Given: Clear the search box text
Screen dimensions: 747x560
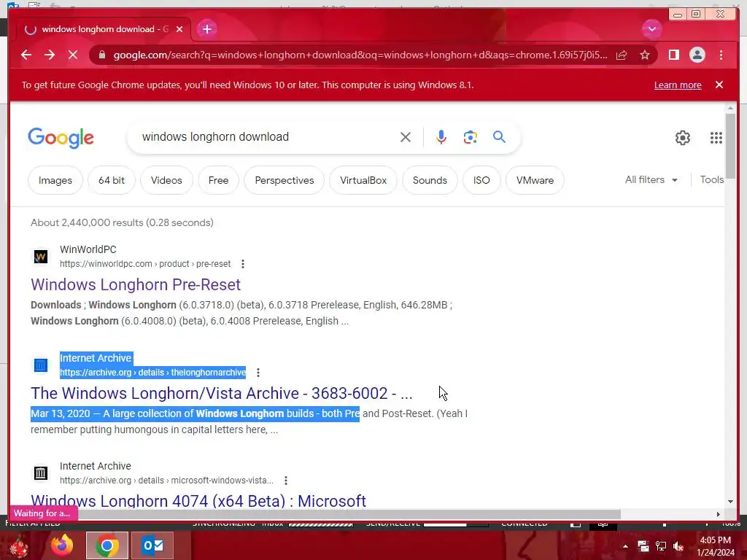Looking at the screenshot, I should click(x=406, y=137).
